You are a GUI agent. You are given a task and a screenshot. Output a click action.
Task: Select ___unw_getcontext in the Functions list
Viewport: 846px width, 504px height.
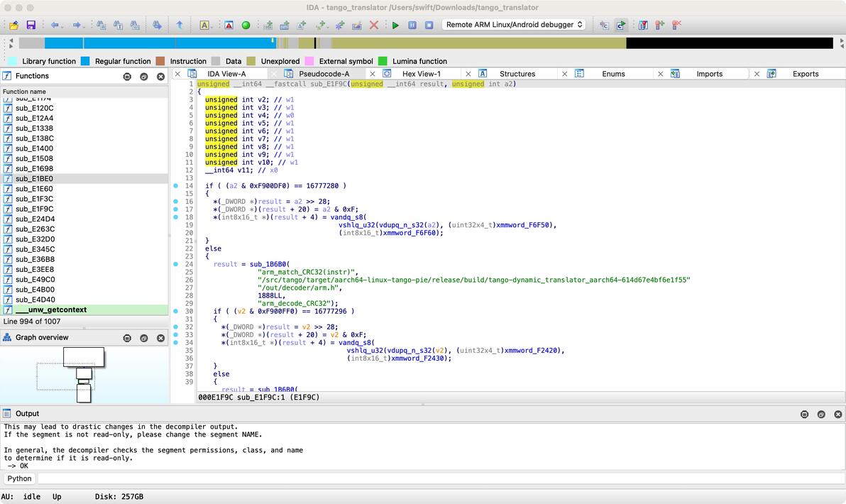pyautogui.click(x=51, y=309)
